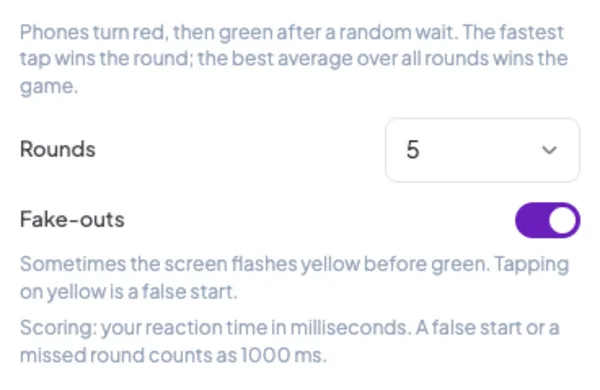Click '1000 ms' in the scoring note
The image size is (600, 390).
(x=284, y=355)
